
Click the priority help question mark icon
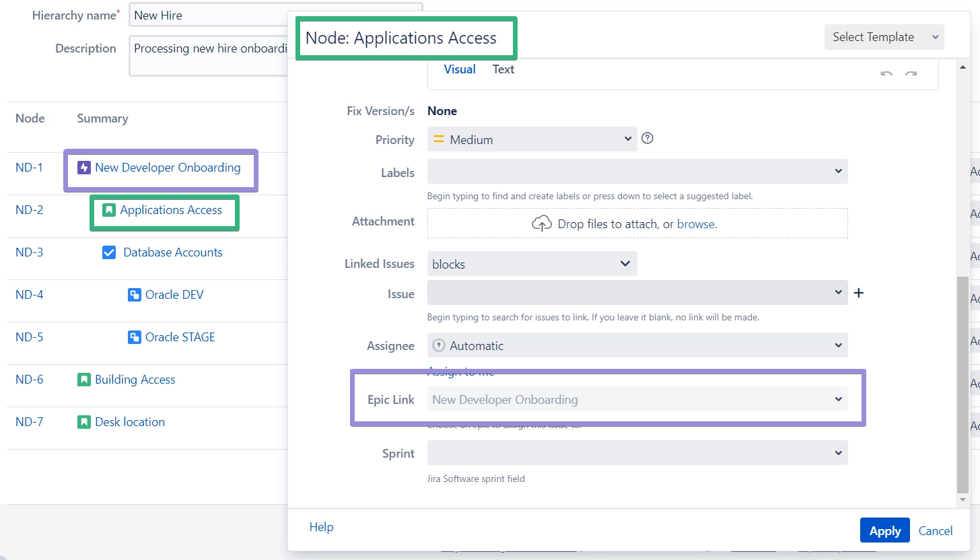647,138
